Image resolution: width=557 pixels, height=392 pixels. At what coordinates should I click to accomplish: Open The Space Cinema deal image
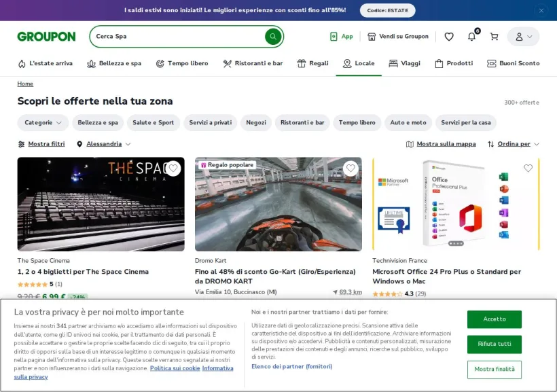101,204
